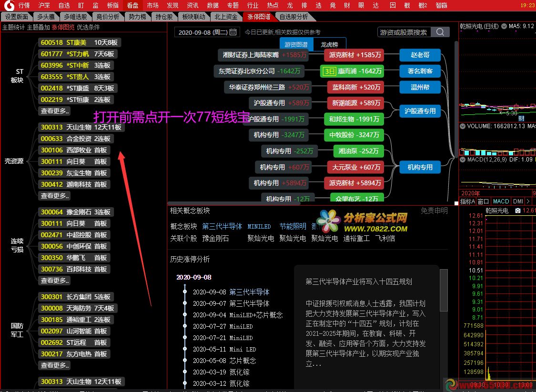Open the 主题统计 sub-tab
This screenshot has width=536, height=392.
(x=14, y=27)
